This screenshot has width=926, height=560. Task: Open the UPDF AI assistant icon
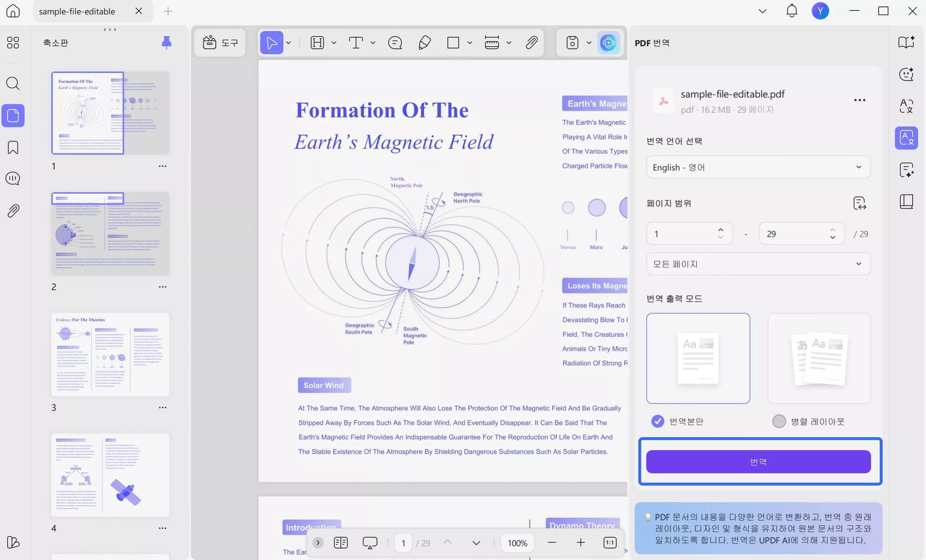pos(608,42)
